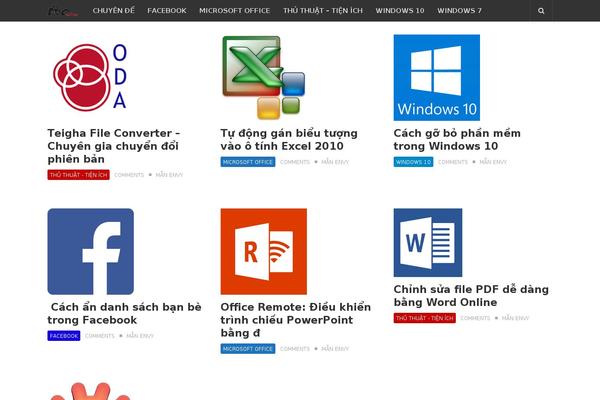
Task: Click author MẪN ENVY under Teigha article
Action: point(169,175)
